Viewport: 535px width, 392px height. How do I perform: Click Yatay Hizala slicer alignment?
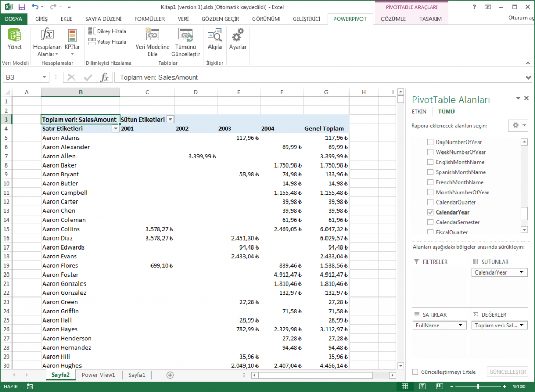pyautogui.click(x=107, y=42)
